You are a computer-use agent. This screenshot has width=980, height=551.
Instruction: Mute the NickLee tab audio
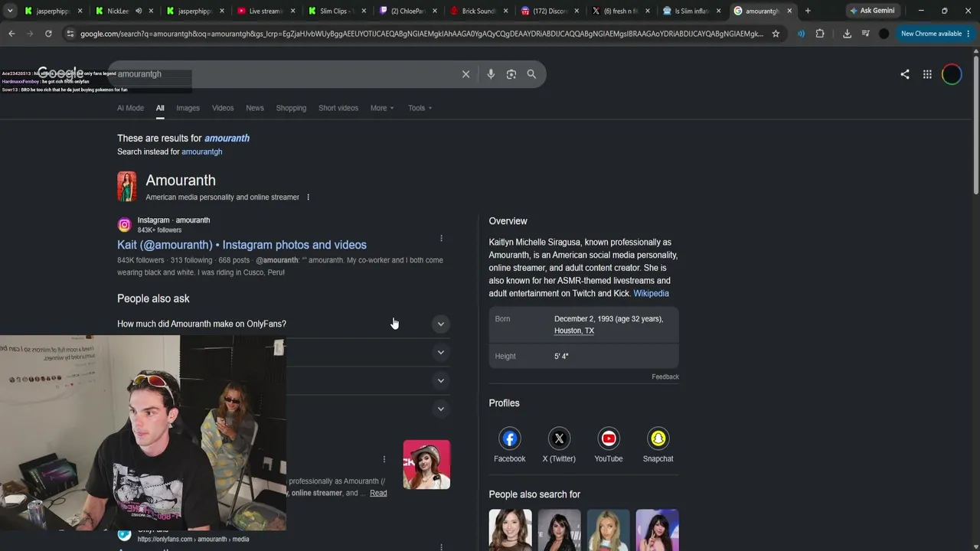tap(139, 11)
